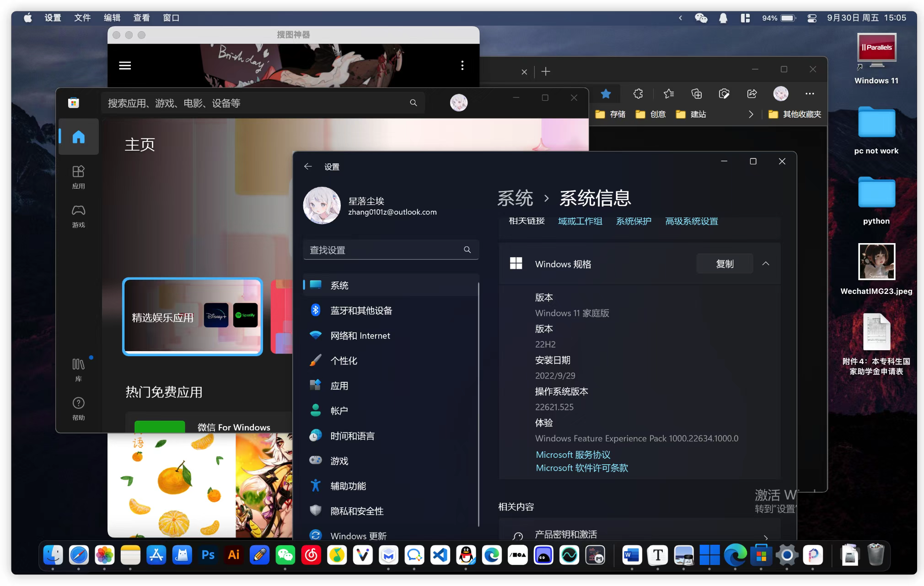
Task: Open hamburger menu in 搜图神器 window
Action: click(x=125, y=65)
